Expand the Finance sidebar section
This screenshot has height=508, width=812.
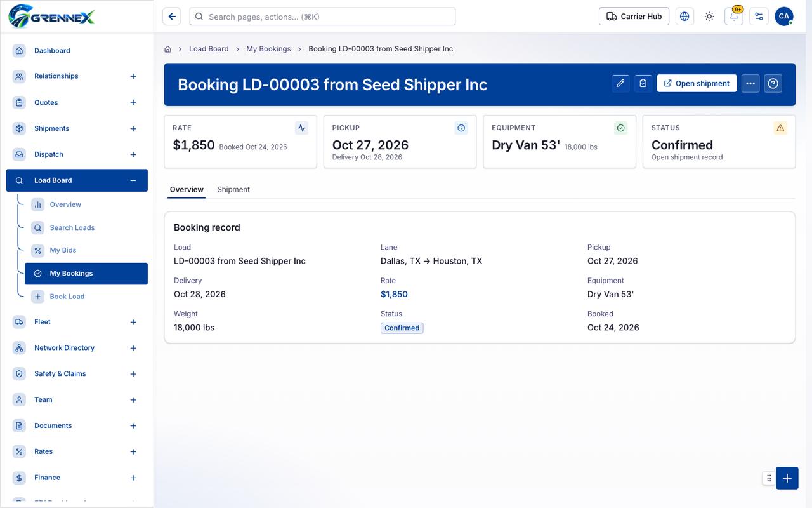[x=133, y=478]
